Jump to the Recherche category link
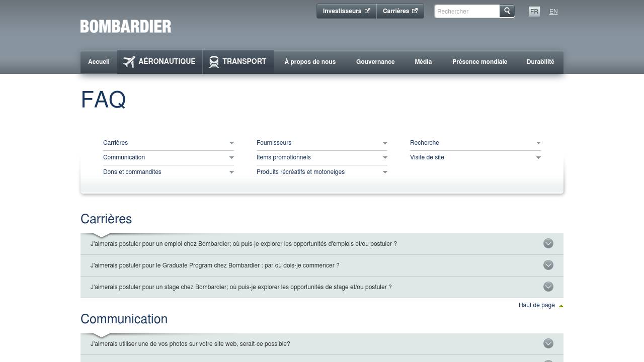644x362 pixels. coord(425,143)
